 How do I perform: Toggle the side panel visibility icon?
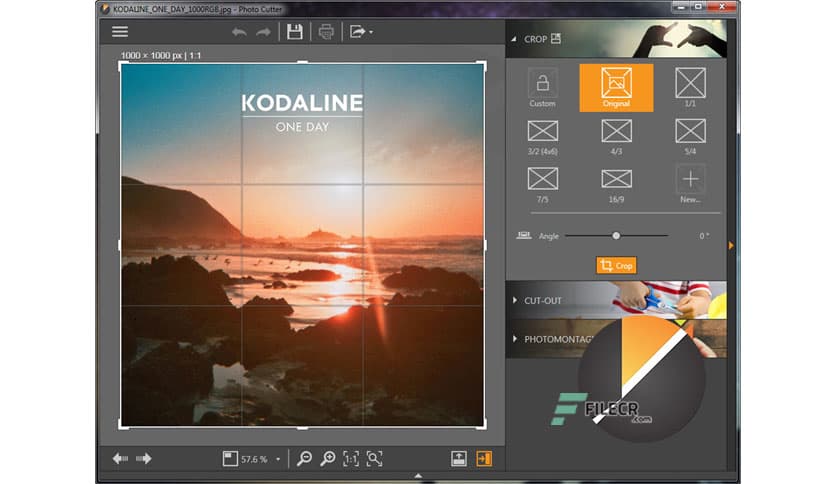[x=484, y=458]
